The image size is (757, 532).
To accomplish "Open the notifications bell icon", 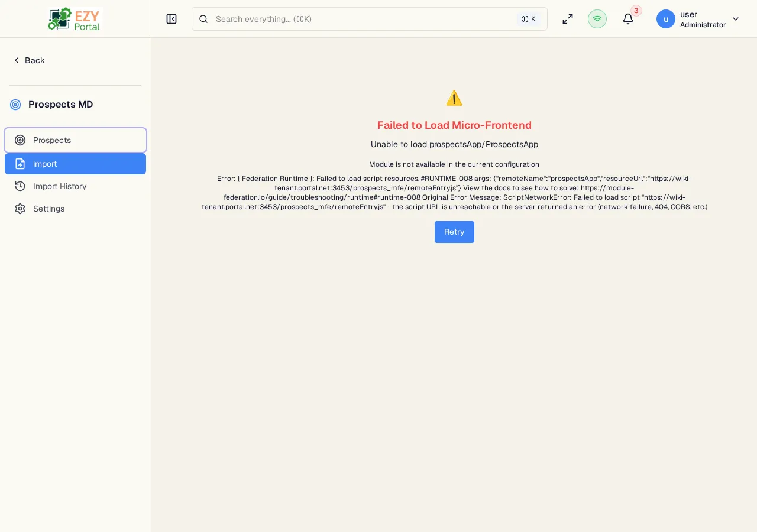I will click(x=628, y=19).
